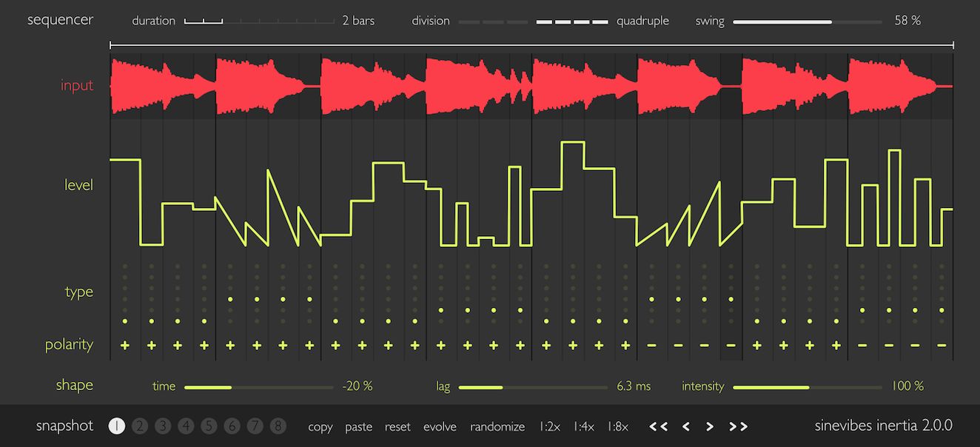980x447 pixels.
Task: Click the 58 % swing value
Action: [x=907, y=21]
